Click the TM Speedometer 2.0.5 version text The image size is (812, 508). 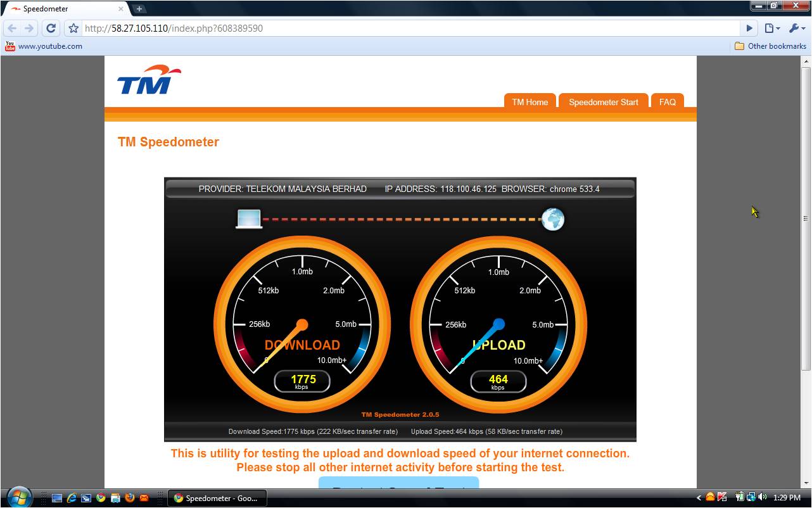tap(400, 415)
